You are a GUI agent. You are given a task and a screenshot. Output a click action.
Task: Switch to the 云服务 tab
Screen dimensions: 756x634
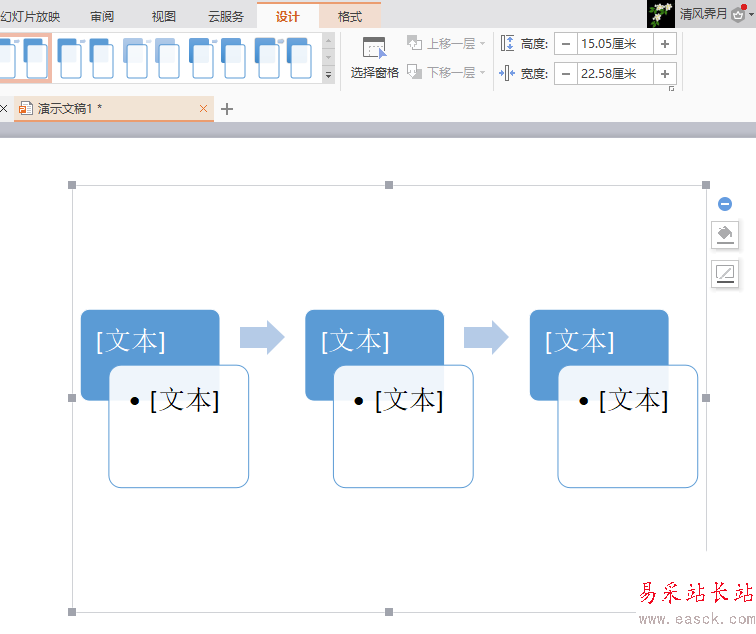pos(226,16)
